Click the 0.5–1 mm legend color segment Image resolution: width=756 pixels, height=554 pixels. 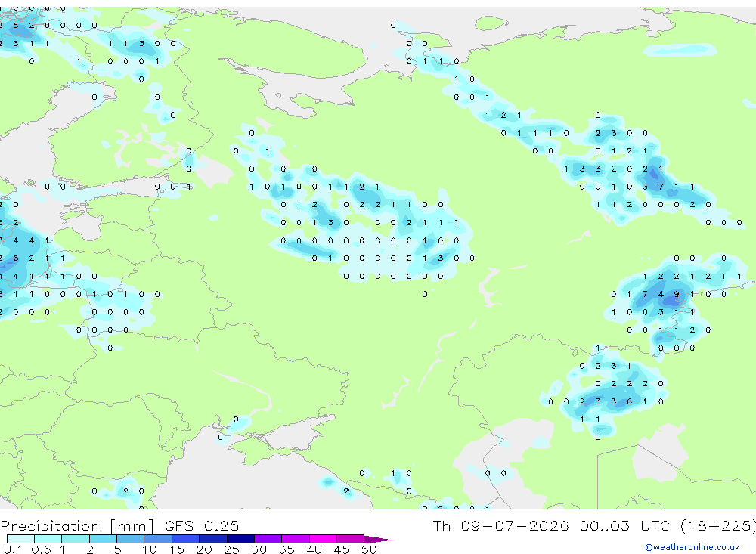[x=48, y=539]
